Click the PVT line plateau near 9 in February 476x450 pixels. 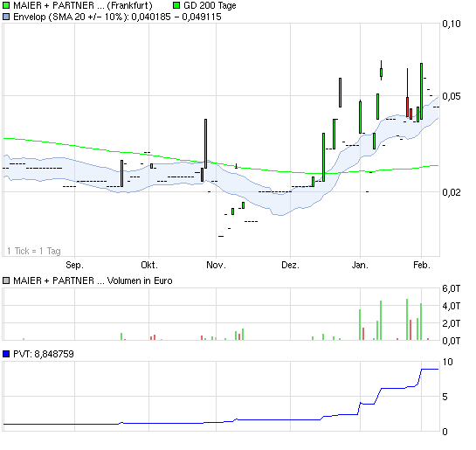tap(430, 370)
